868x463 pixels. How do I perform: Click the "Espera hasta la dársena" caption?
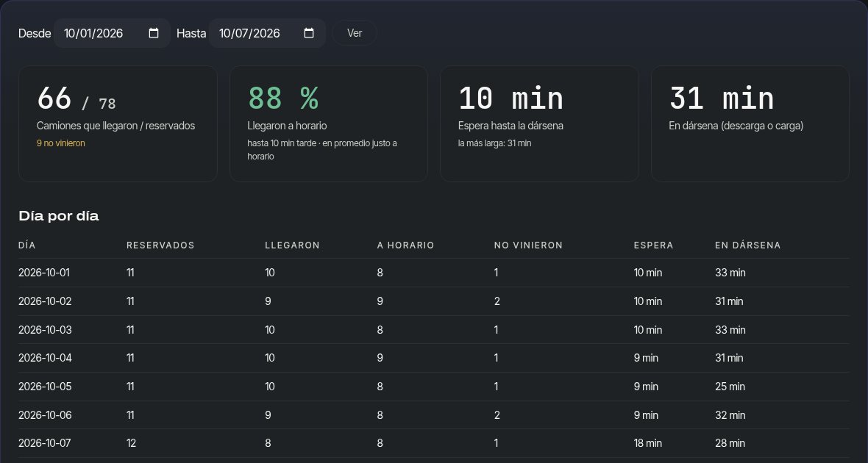click(x=511, y=126)
